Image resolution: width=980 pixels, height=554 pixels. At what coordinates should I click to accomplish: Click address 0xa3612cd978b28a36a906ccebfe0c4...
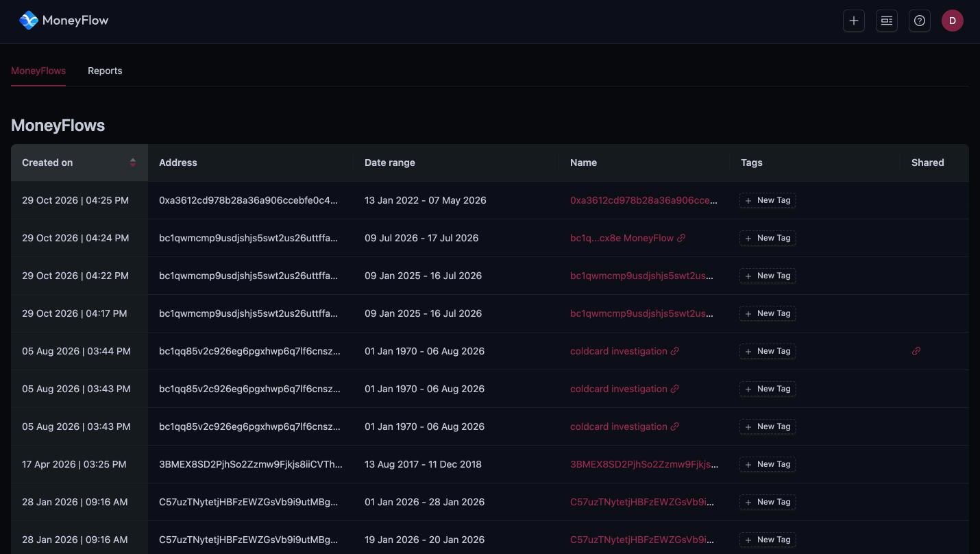click(249, 200)
